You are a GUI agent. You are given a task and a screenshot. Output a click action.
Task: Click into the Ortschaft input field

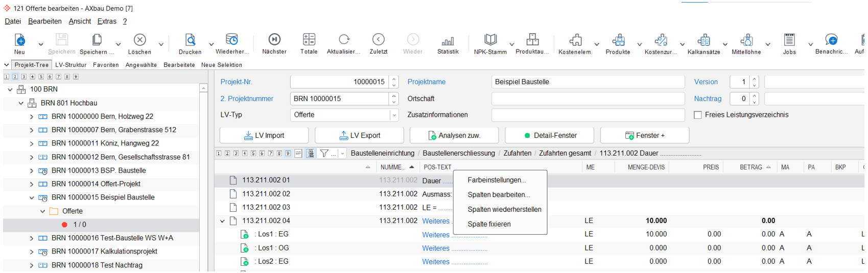click(x=588, y=98)
